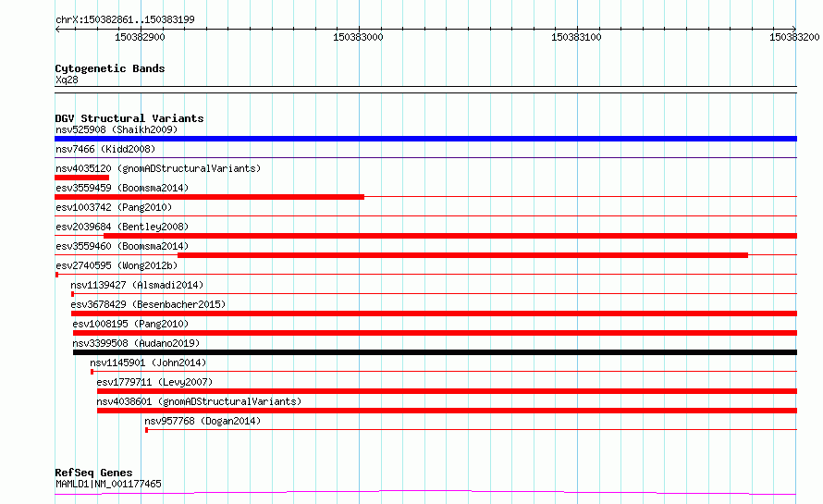Select the red nsv4038601 variant bar
The image size is (823, 504).
click(448, 411)
